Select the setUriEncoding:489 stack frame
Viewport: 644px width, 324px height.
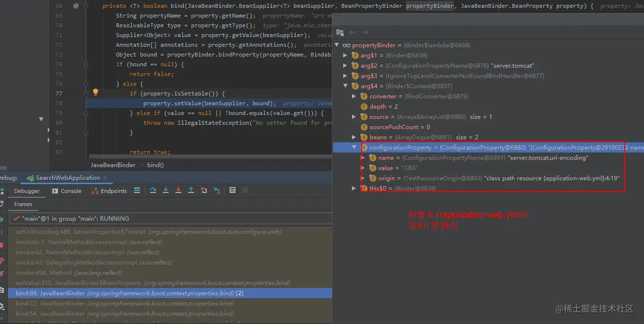click(x=170, y=232)
